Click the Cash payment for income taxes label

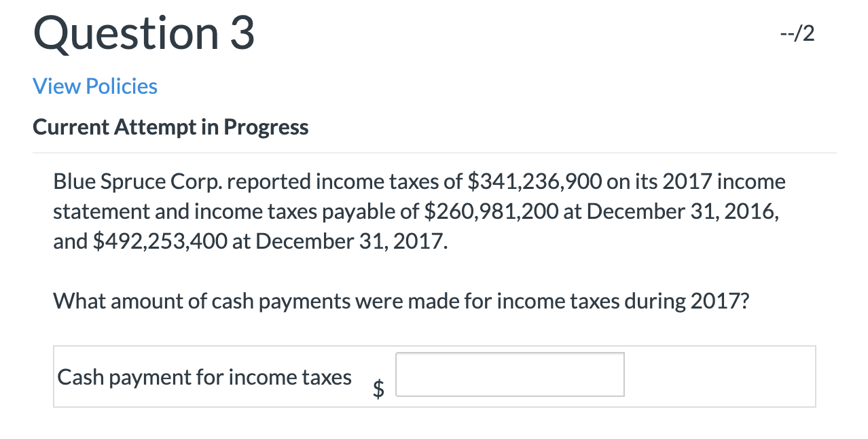point(204,376)
